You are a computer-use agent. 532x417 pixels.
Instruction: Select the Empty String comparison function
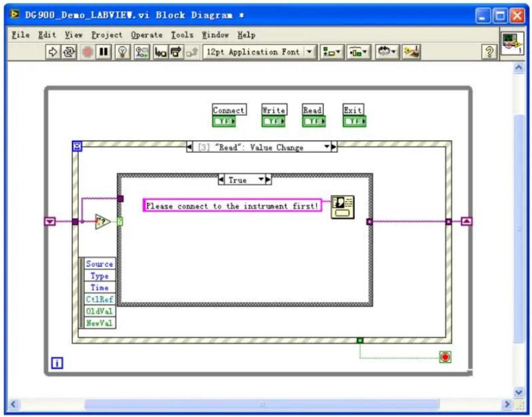click(102, 222)
